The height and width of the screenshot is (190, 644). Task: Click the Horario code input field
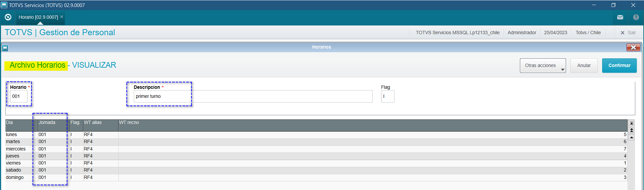click(19, 97)
